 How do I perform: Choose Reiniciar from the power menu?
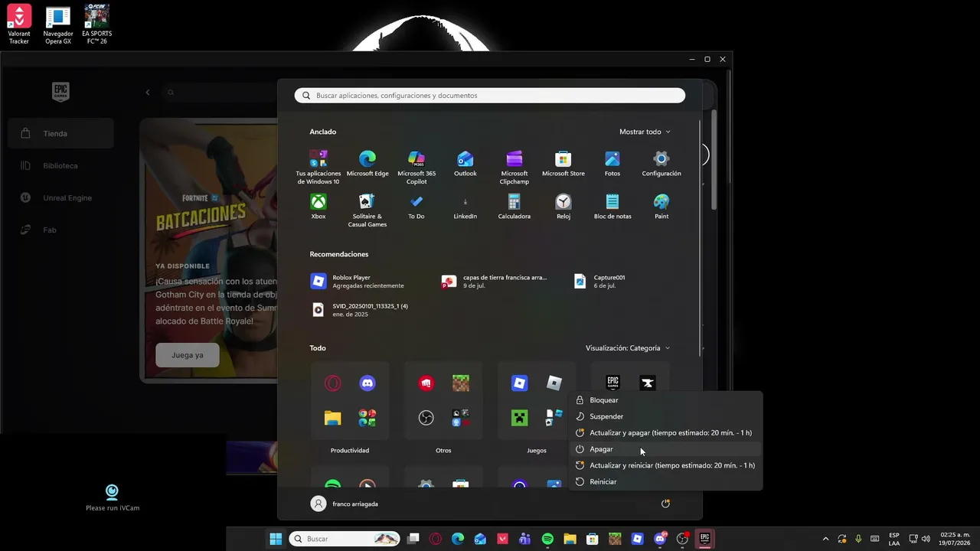click(x=666, y=482)
